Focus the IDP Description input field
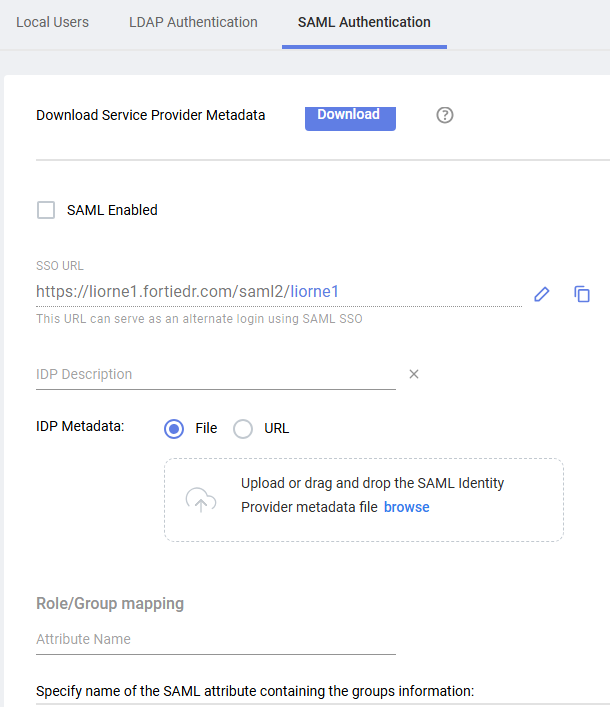 pos(215,374)
